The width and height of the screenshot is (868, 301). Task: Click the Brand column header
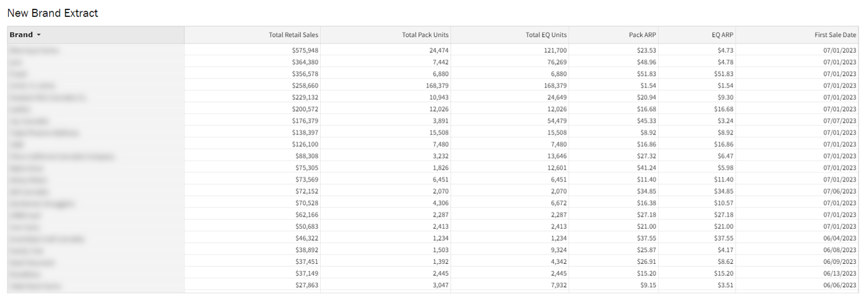(21, 35)
